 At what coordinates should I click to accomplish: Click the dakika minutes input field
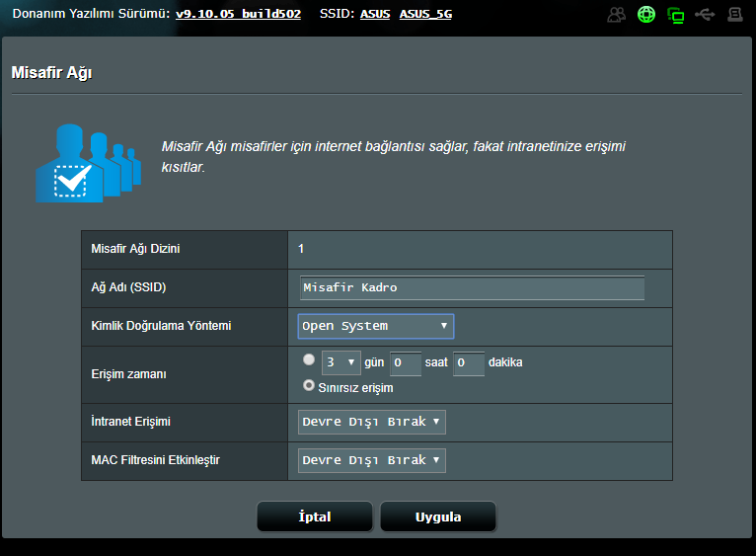(x=469, y=363)
